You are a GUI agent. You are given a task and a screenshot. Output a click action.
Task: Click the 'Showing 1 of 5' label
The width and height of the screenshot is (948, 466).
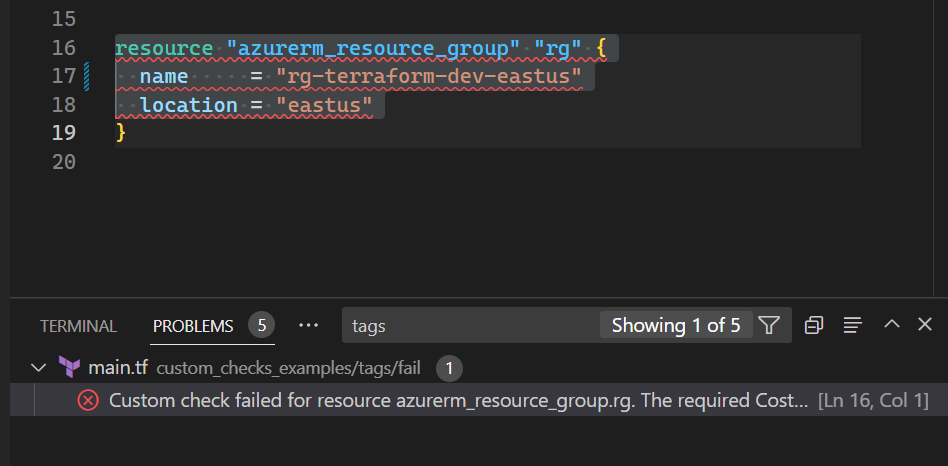(676, 325)
